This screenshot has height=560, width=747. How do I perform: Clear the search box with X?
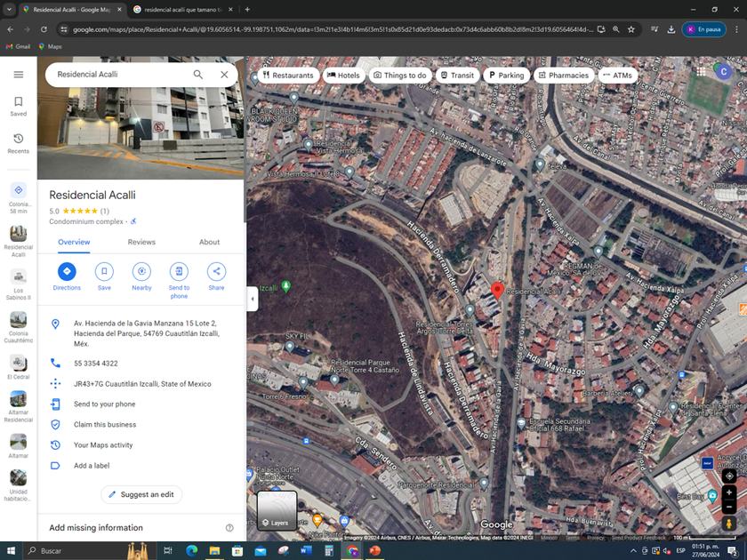click(224, 75)
